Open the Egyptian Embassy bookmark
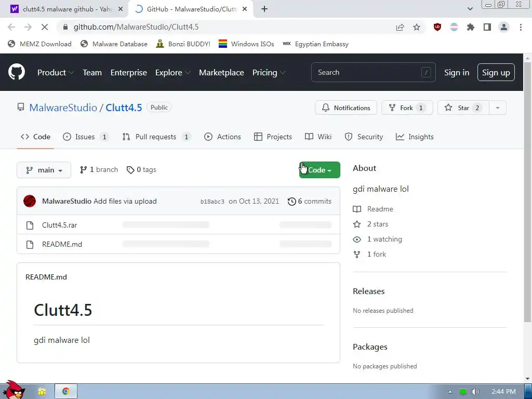Image resolution: width=532 pixels, height=399 pixels. [315, 44]
